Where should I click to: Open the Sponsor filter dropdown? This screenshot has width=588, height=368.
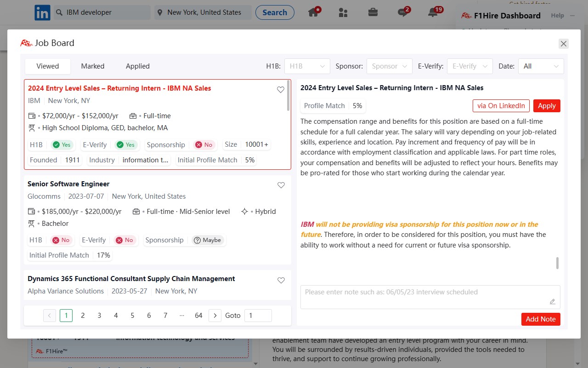(390, 66)
